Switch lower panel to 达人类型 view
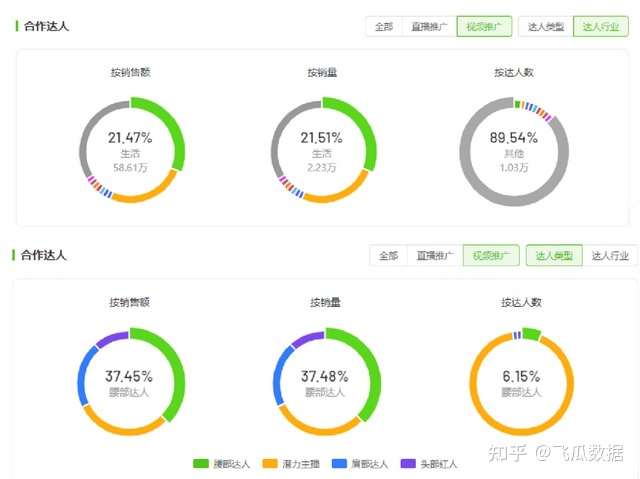 click(x=554, y=256)
